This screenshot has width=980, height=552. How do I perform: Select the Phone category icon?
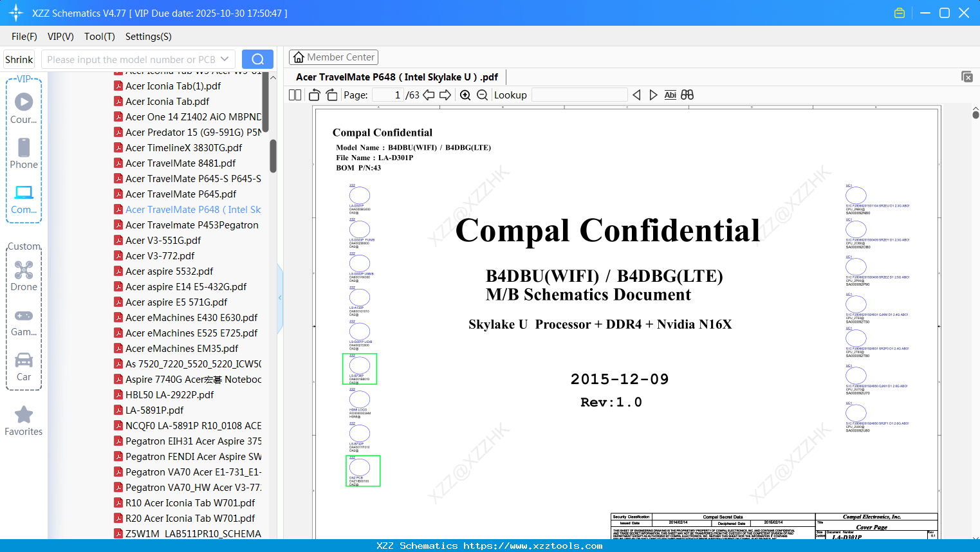point(24,153)
